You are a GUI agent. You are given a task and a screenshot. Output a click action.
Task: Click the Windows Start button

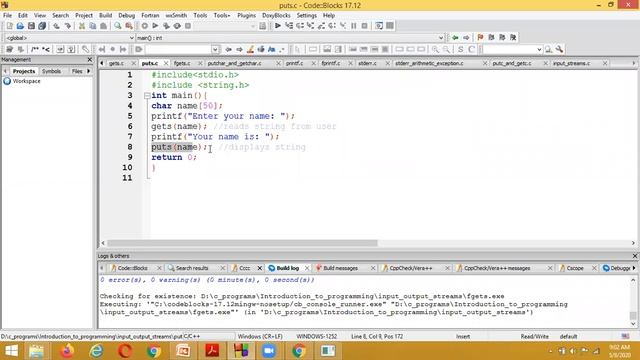coord(11,351)
